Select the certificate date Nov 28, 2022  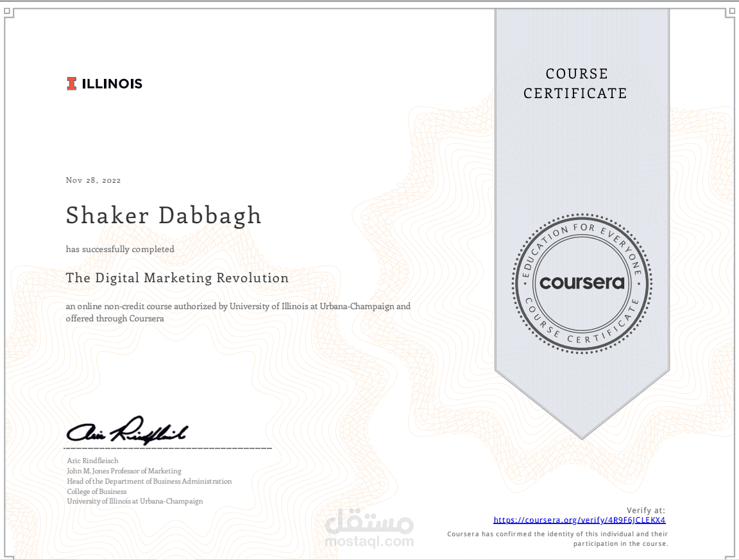(x=92, y=180)
